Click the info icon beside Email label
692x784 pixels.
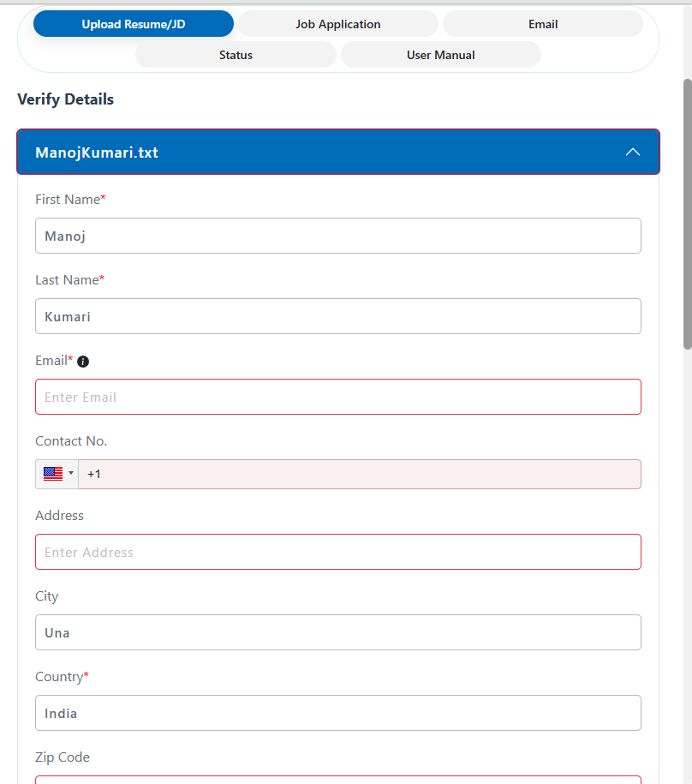83,362
